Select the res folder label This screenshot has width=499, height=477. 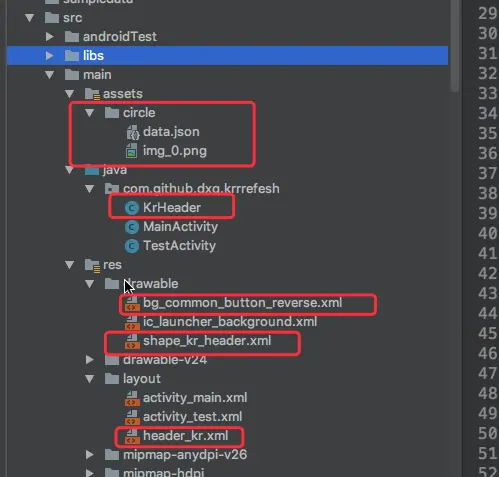pyautogui.click(x=112, y=265)
